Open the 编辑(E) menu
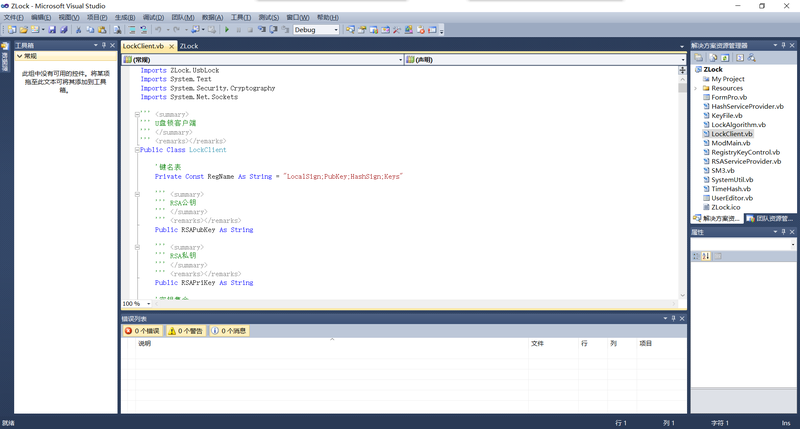800x429 pixels. point(41,17)
